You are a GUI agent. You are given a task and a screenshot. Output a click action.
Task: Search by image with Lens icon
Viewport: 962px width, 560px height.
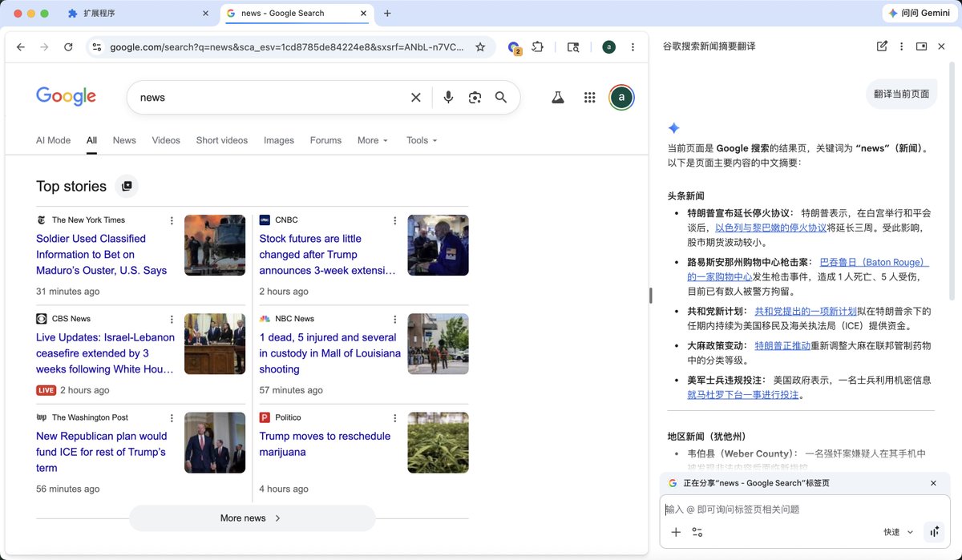[x=475, y=97]
